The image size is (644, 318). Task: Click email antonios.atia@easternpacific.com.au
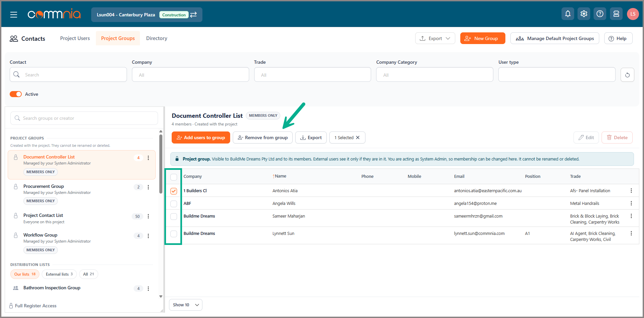coord(488,191)
